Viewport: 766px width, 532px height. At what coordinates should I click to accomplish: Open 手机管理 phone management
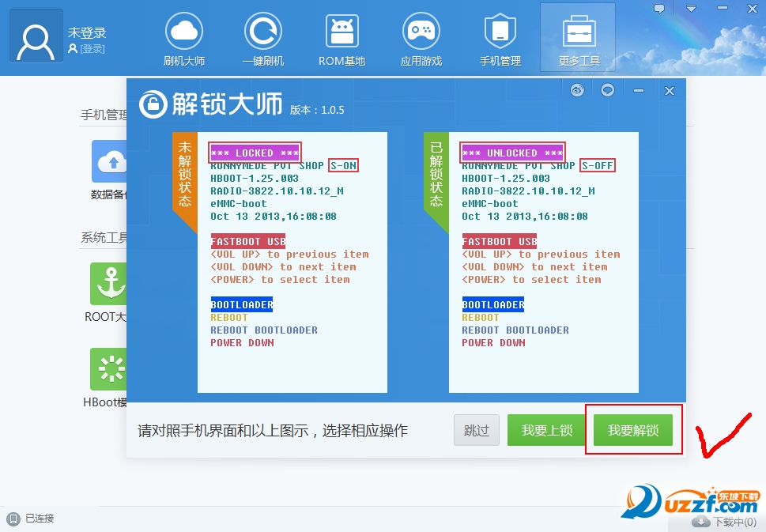(x=500, y=38)
